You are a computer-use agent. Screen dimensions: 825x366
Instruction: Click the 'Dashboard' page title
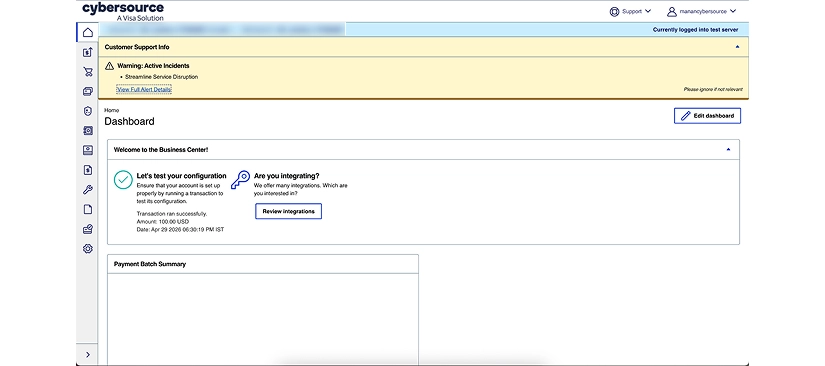(x=129, y=121)
